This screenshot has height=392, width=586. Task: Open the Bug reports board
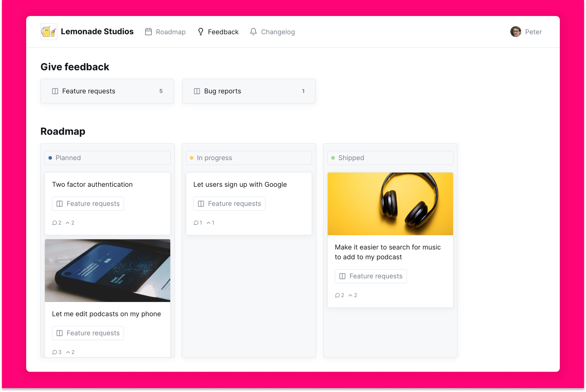point(249,91)
